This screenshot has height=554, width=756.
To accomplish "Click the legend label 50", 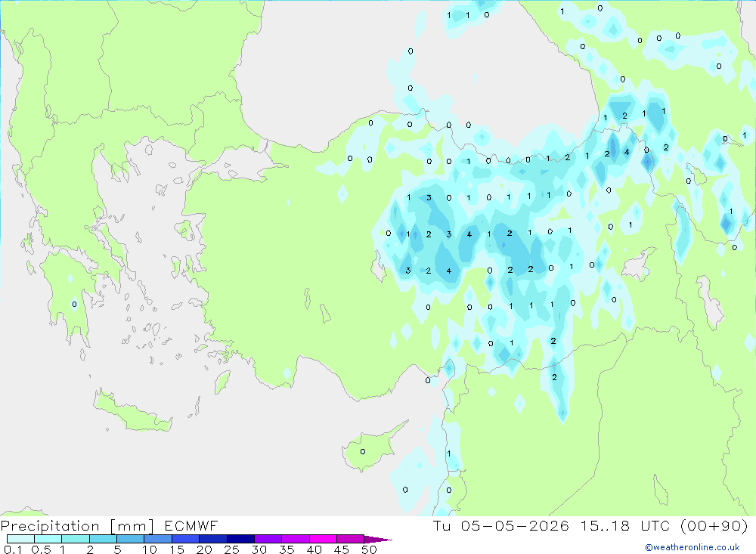I will [369, 549].
